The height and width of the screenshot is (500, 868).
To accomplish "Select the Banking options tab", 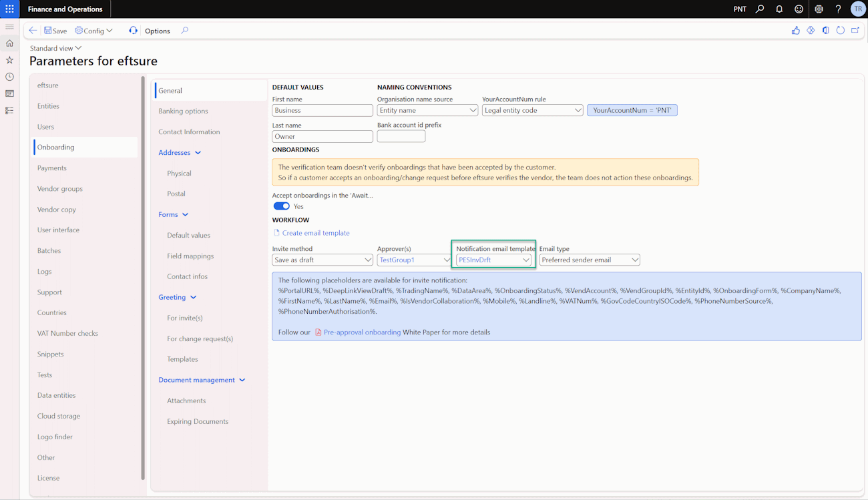I will pos(210,111).
